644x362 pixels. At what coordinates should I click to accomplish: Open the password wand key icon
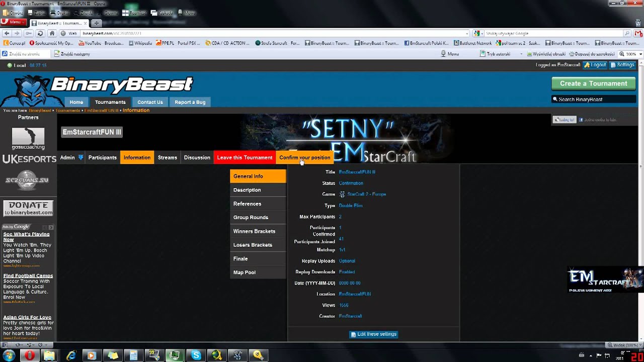pyautogui.click(x=29, y=34)
